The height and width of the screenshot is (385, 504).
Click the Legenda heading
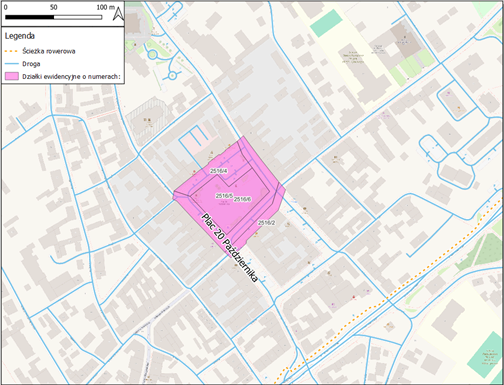point(19,36)
